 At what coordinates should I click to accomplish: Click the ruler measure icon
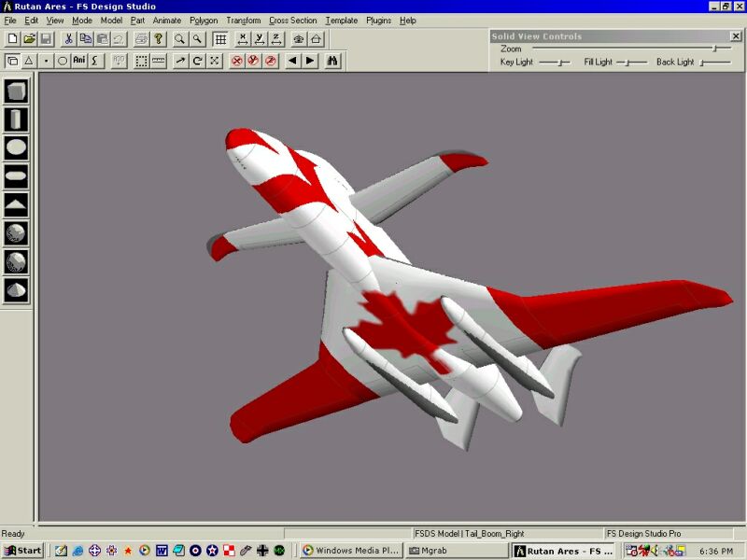(x=158, y=61)
